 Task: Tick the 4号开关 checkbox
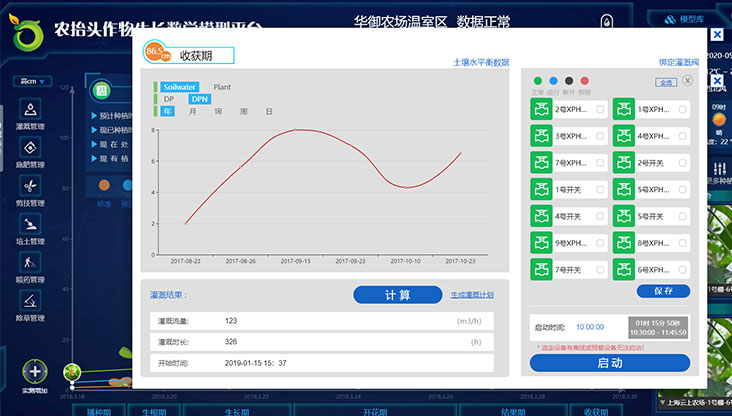click(599, 216)
